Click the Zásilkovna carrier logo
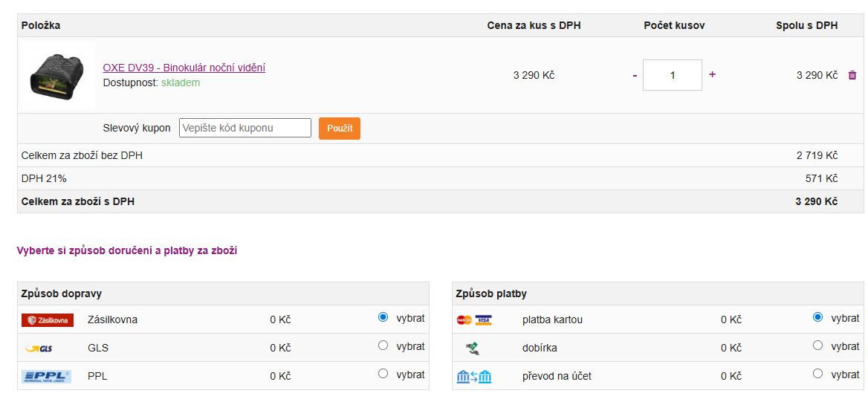 48,320
